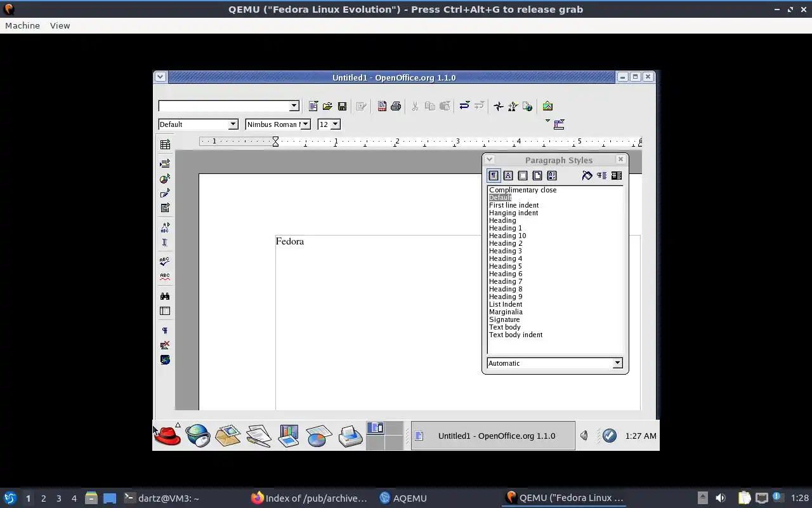Click Edit AutoText icon

(x=165, y=227)
